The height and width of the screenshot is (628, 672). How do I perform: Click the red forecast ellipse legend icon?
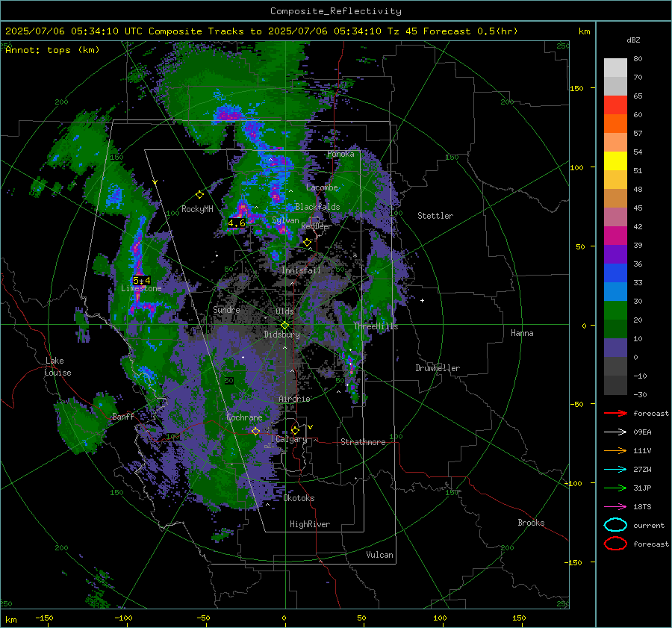click(x=615, y=544)
